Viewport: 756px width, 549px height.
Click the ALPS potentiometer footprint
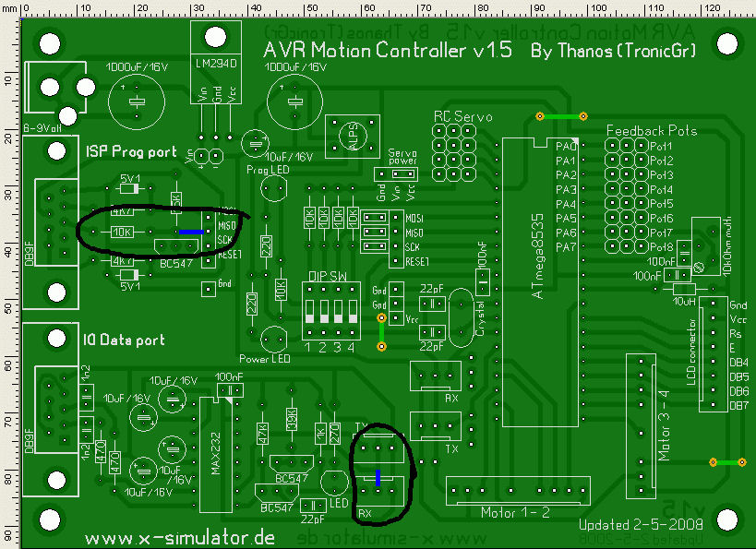point(353,137)
